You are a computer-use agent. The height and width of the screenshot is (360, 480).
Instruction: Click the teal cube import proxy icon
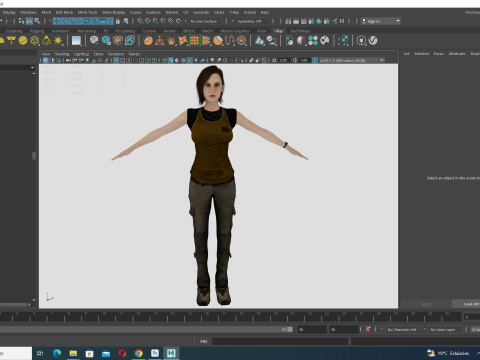pyautogui.click(x=106, y=41)
